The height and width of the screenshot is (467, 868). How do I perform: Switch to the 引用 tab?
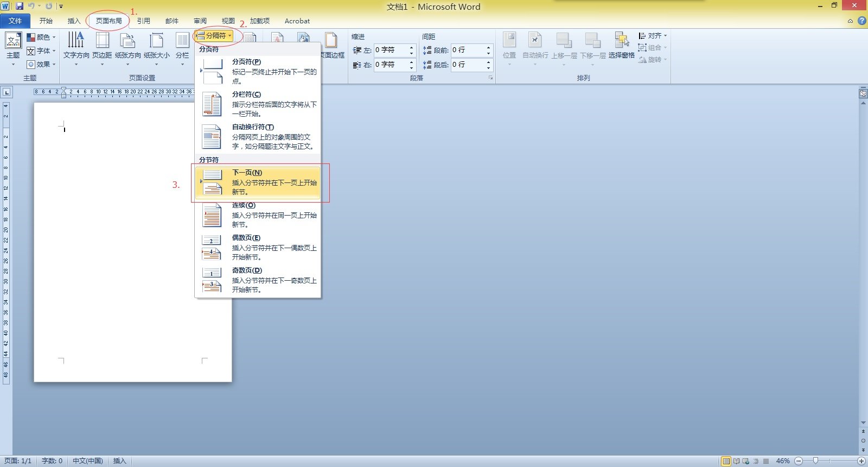pyautogui.click(x=143, y=21)
